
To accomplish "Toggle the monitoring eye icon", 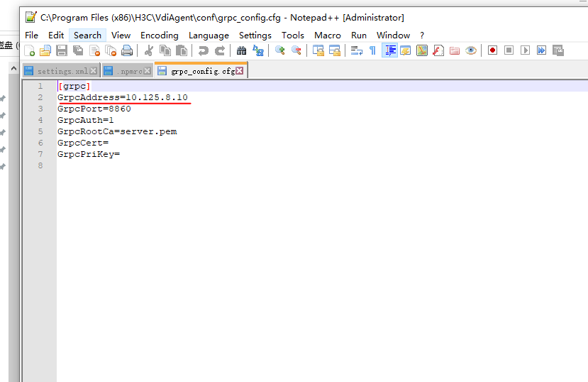I will [x=471, y=50].
